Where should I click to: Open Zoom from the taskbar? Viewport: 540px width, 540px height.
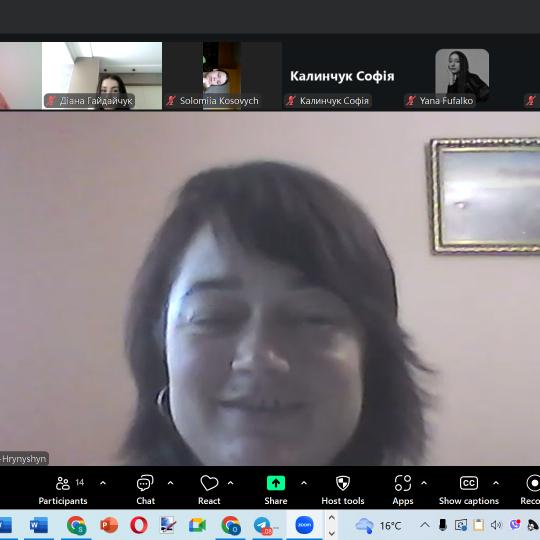(x=304, y=525)
